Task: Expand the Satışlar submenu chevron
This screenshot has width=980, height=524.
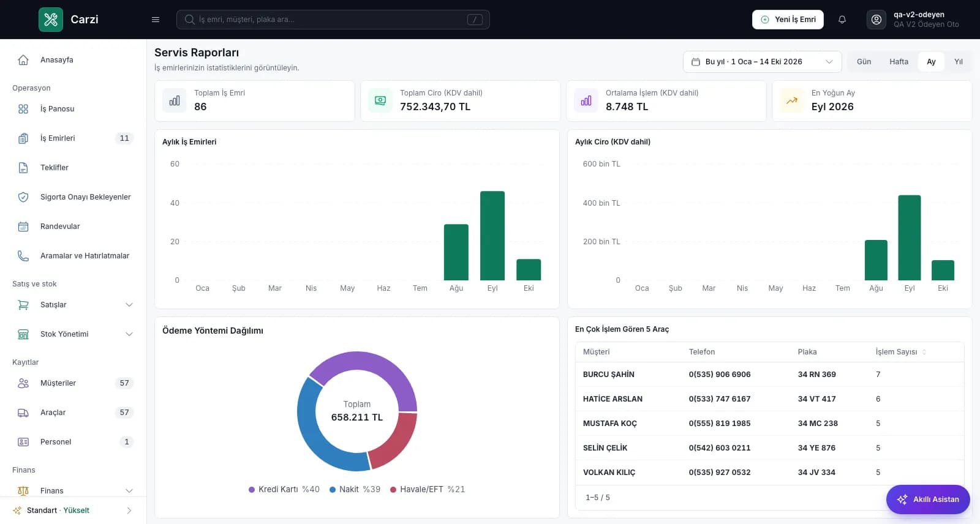Action: tap(129, 305)
